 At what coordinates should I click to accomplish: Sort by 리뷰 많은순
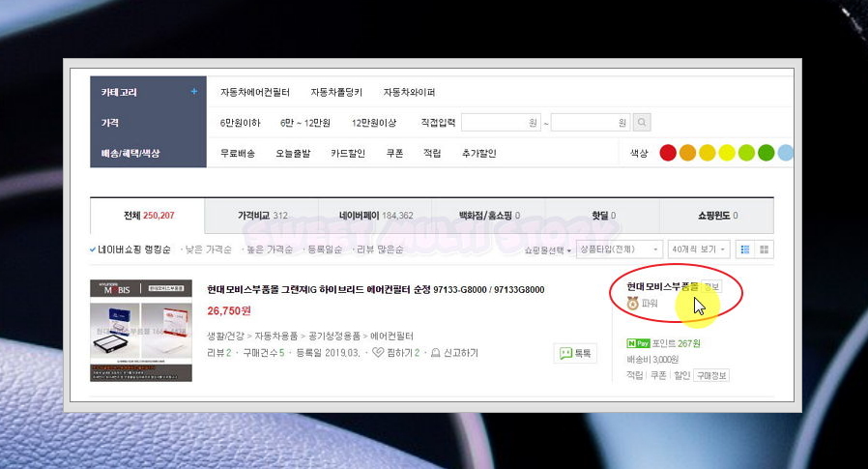point(378,249)
